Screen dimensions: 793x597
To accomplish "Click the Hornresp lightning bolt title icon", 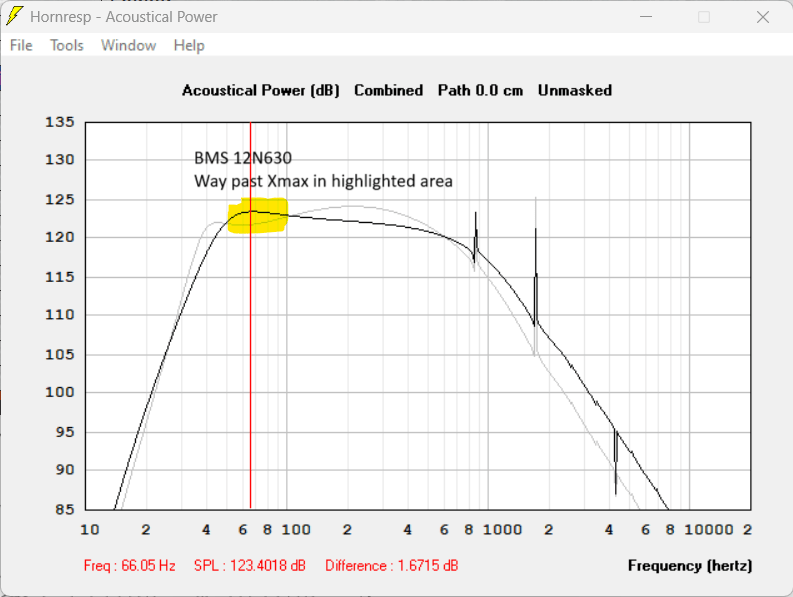I will pyautogui.click(x=14, y=16).
